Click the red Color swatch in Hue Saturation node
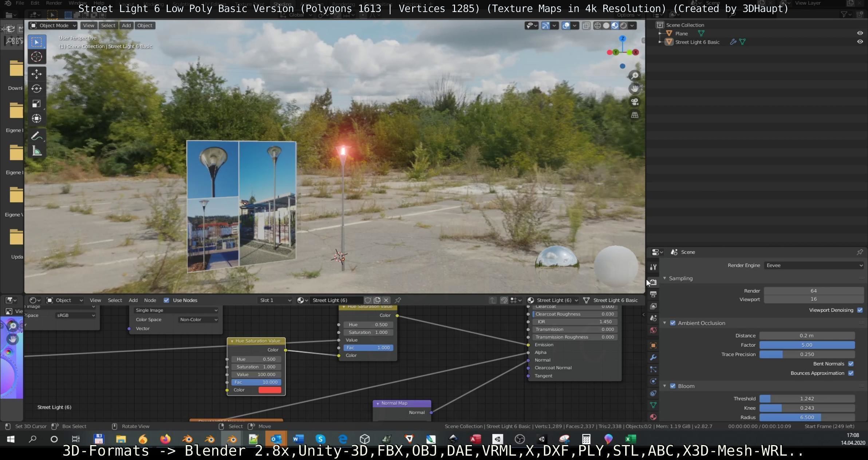Screen dimensions: 868x460 (269, 390)
